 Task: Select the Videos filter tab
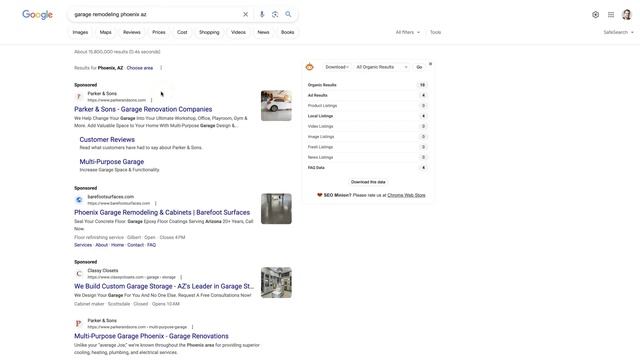[238, 32]
